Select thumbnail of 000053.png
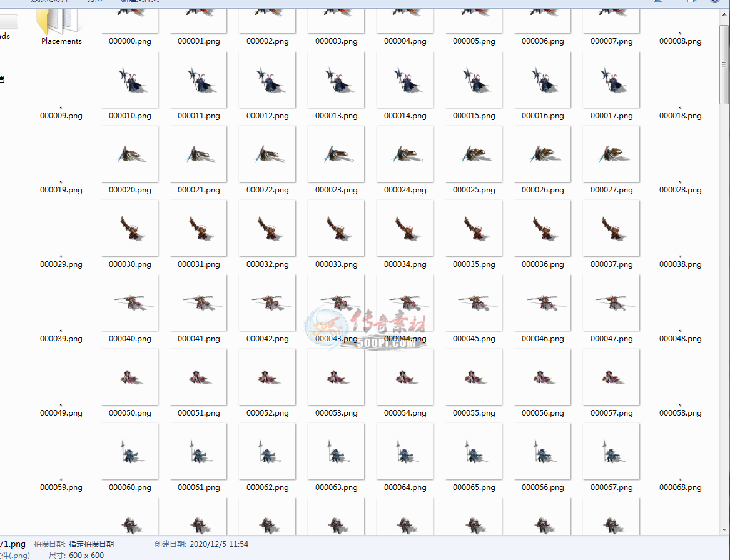 (x=336, y=377)
